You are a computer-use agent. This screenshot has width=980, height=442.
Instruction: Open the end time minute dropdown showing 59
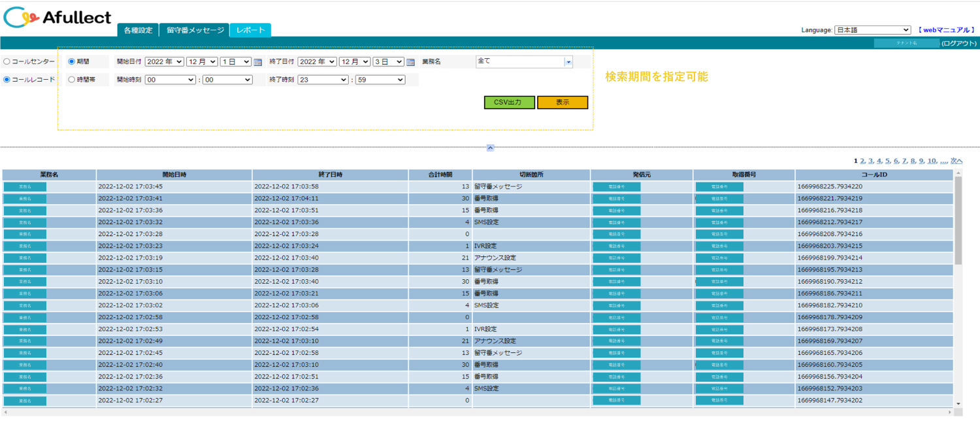pos(380,80)
